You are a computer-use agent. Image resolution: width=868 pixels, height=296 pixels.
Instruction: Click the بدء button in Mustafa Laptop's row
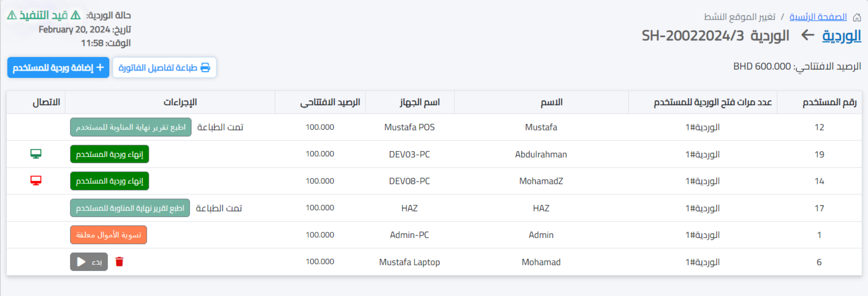[x=89, y=261]
